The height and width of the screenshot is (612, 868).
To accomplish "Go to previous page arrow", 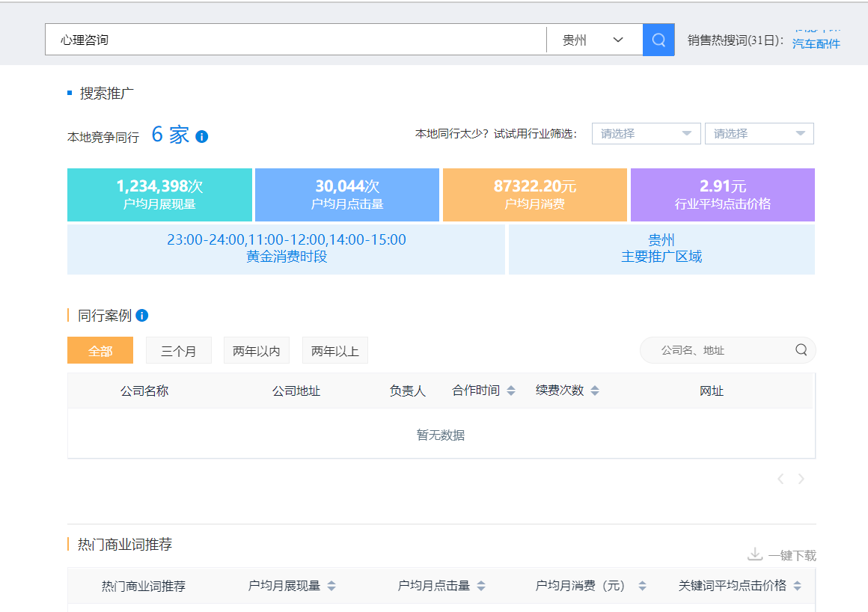I will pos(780,479).
